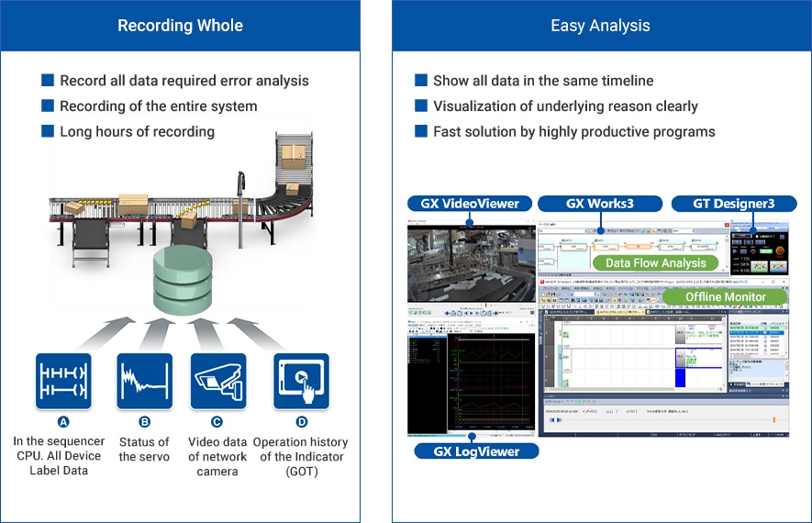Screen dimensions: 812x523
Task: Select the servo status waveform icon
Action: (144, 381)
